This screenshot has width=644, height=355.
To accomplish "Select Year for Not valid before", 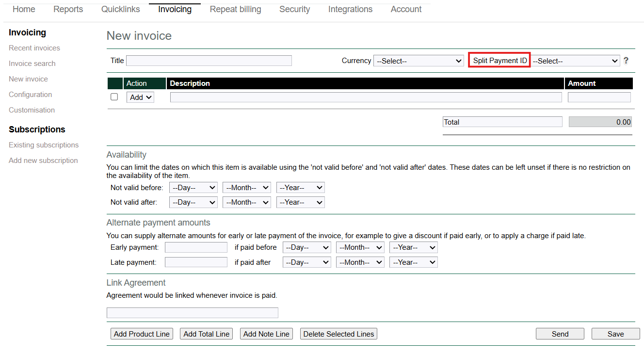I will click(301, 188).
